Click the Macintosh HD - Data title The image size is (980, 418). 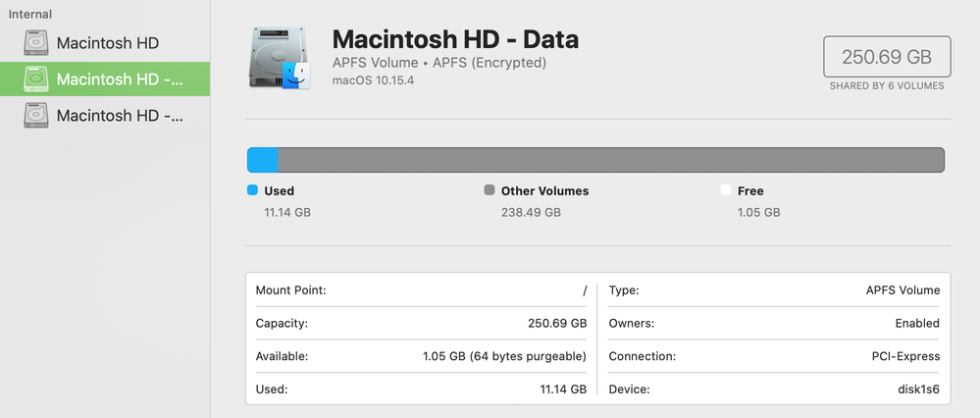455,39
